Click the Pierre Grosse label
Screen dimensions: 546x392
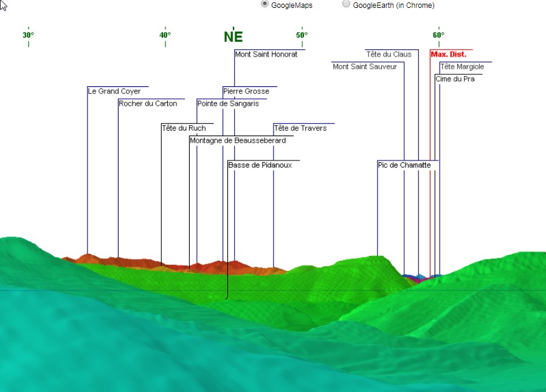(x=246, y=91)
